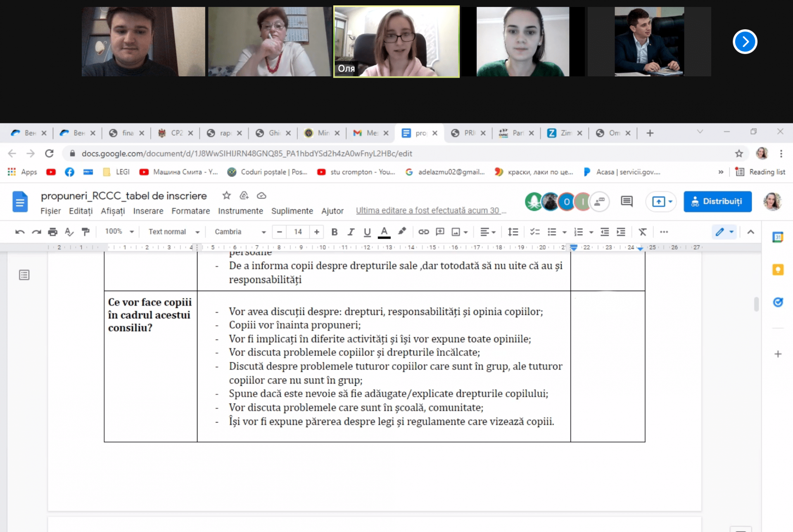Toggle italic formatting

tap(351, 232)
